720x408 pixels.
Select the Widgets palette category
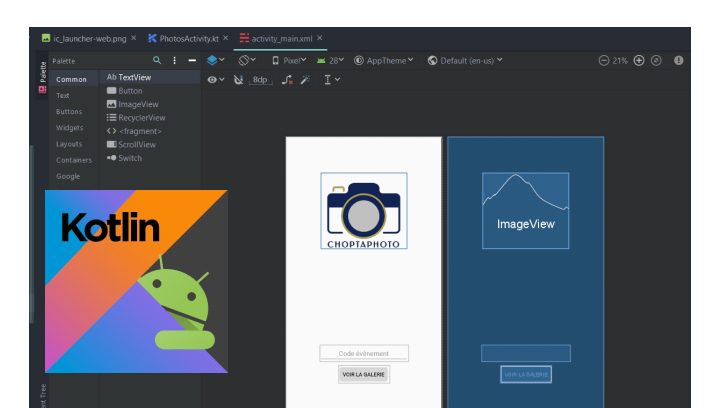(69, 128)
